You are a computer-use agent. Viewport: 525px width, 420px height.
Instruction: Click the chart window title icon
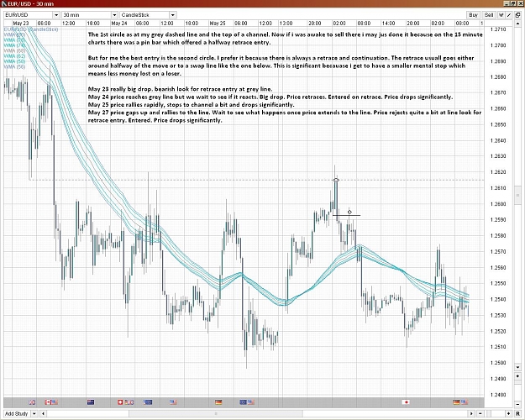(x=3, y=3)
